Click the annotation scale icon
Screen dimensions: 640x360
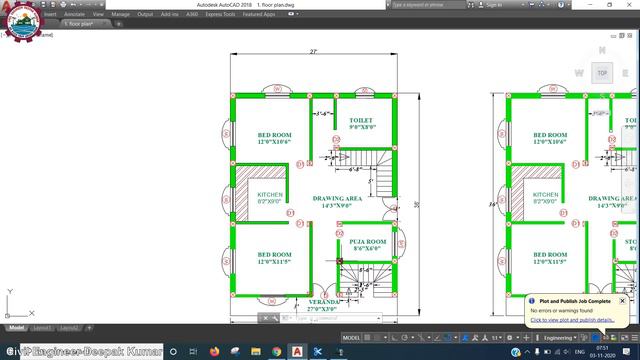tap(485, 338)
